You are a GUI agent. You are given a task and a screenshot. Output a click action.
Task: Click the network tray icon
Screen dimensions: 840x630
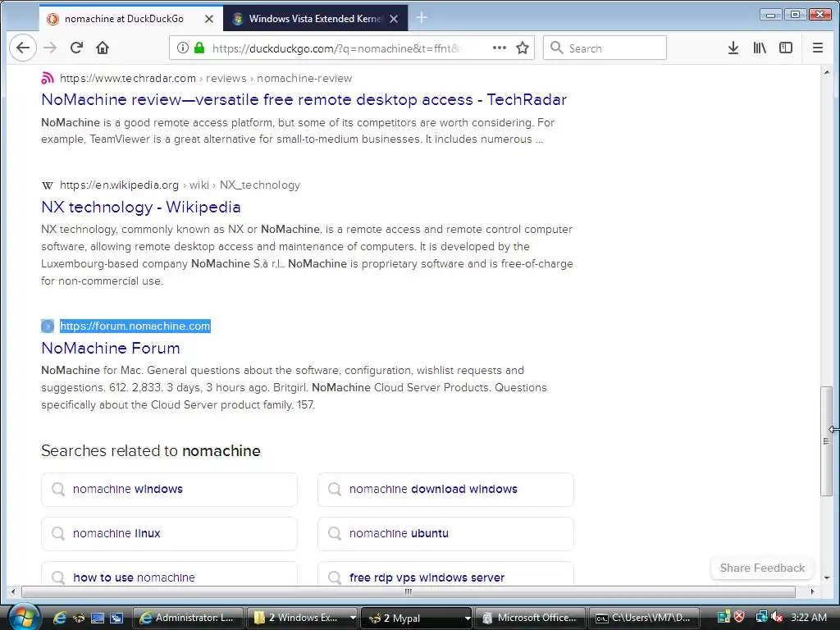pyautogui.click(x=760, y=617)
